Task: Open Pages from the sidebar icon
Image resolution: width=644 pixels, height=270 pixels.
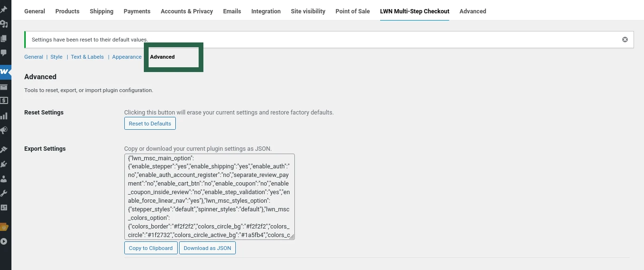Action: point(4,39)
